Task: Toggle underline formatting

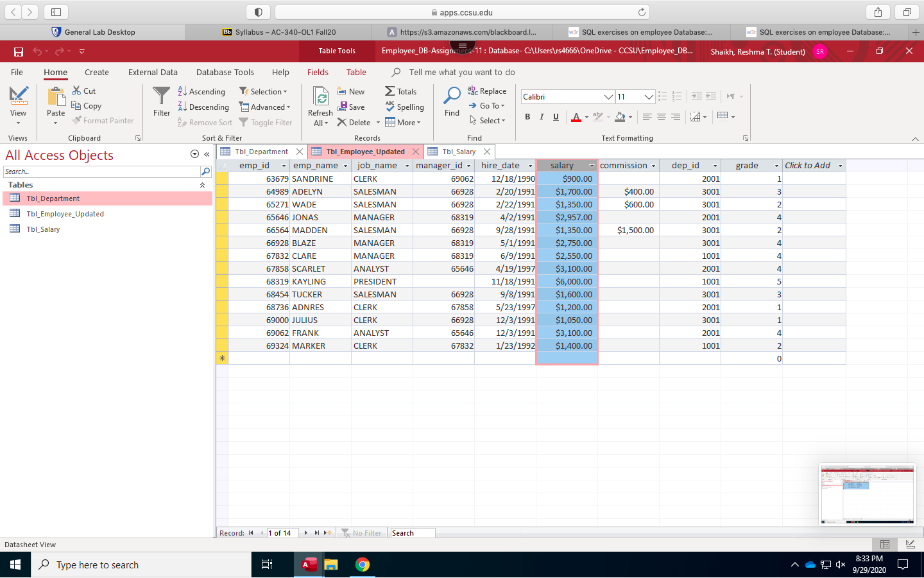Action: click(x=556, y=116)
